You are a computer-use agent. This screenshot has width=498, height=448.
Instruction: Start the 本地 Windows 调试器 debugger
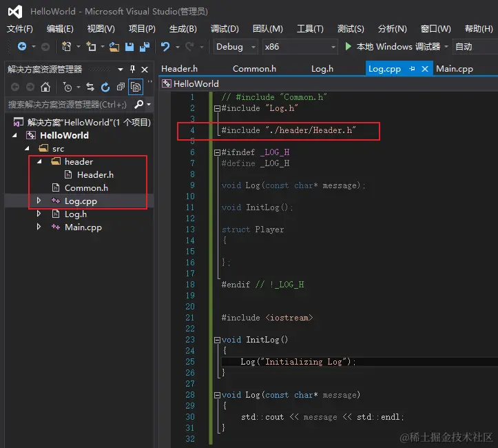coord(393,47)
